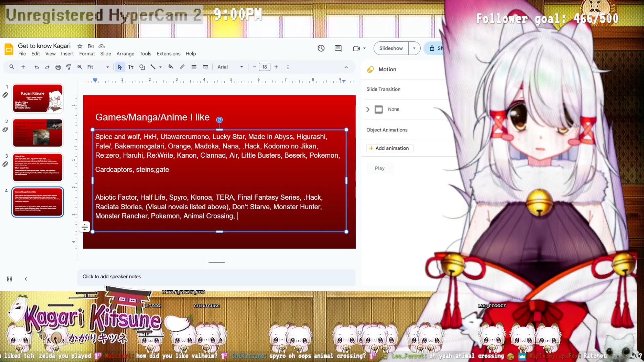This screenshot has height=362, width=644.
Task: Open the Fit zoom dropdown
Action: (x=98, y=67)
